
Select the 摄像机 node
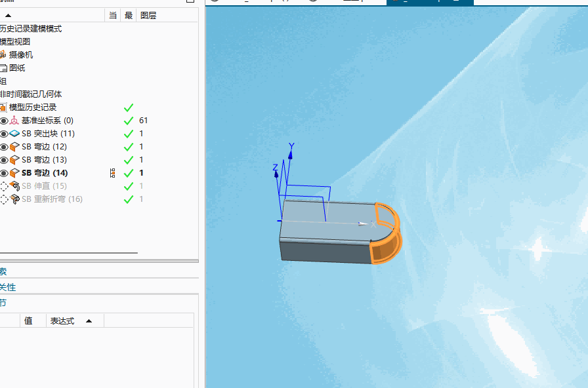click(21, 55)
